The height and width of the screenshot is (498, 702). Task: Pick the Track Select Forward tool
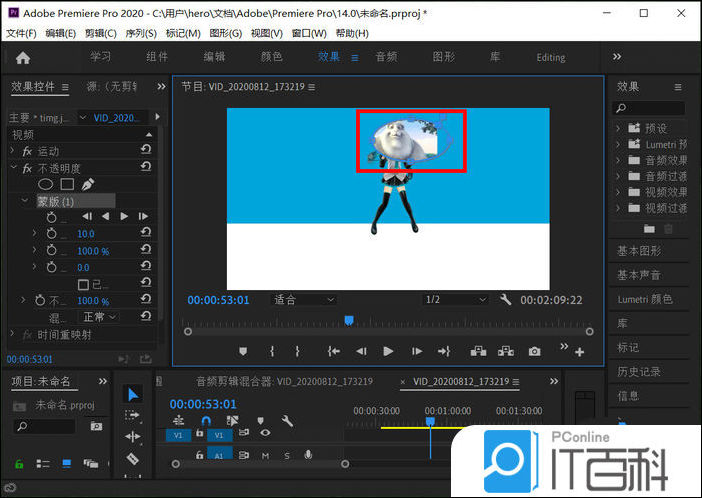coord(133,415)
